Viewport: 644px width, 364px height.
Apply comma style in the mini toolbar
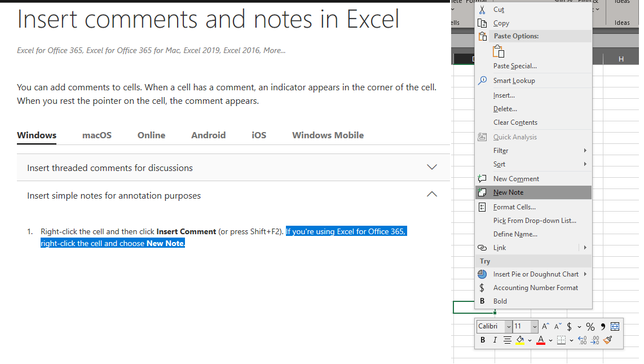(602, 327)
